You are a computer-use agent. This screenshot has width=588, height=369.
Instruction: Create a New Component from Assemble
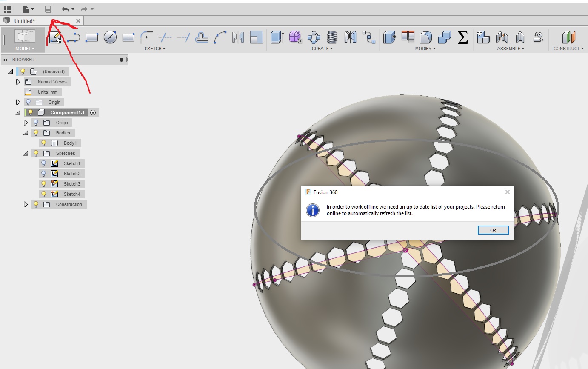pos(482,37)
